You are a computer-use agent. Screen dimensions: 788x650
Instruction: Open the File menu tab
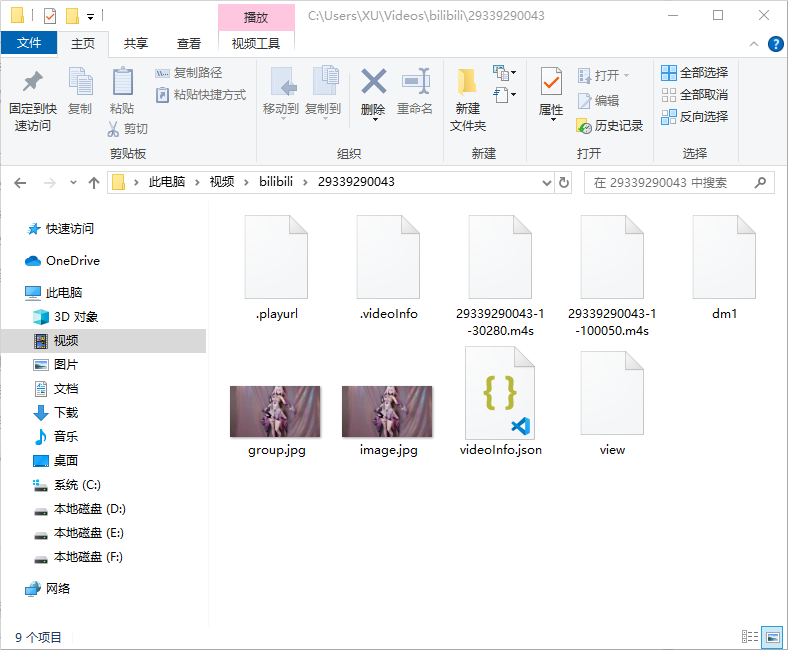[x=29, y=43]
